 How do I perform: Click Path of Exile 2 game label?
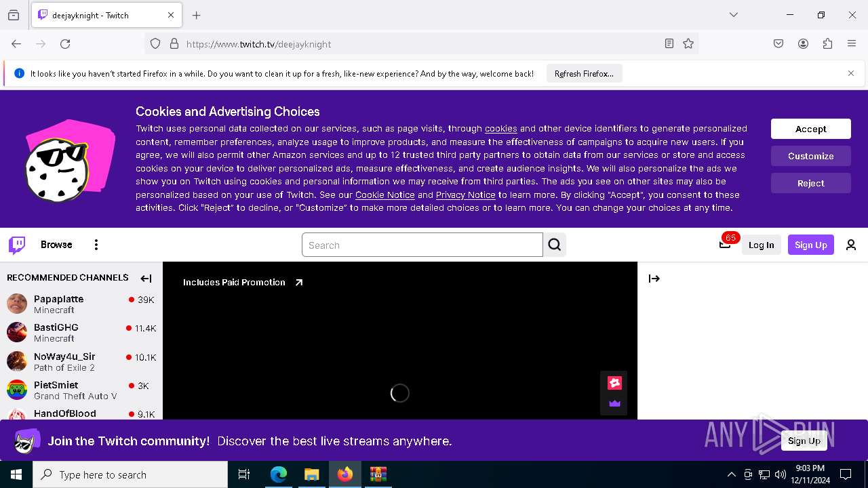coord(64,367)
